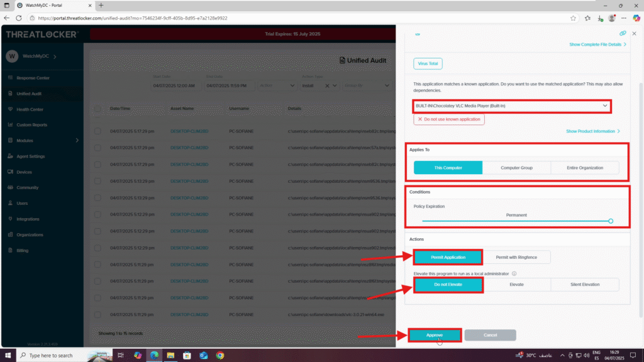Click the WatchMyDC organization avatar

[12, 56]
